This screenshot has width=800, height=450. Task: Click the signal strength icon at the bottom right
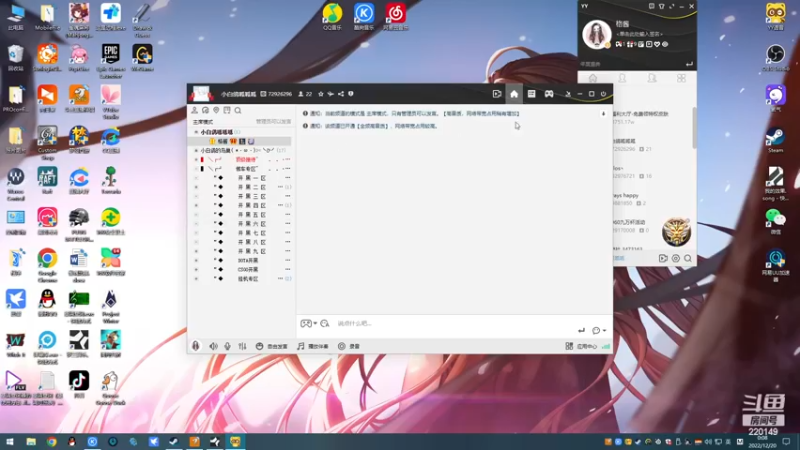(606, 346)
